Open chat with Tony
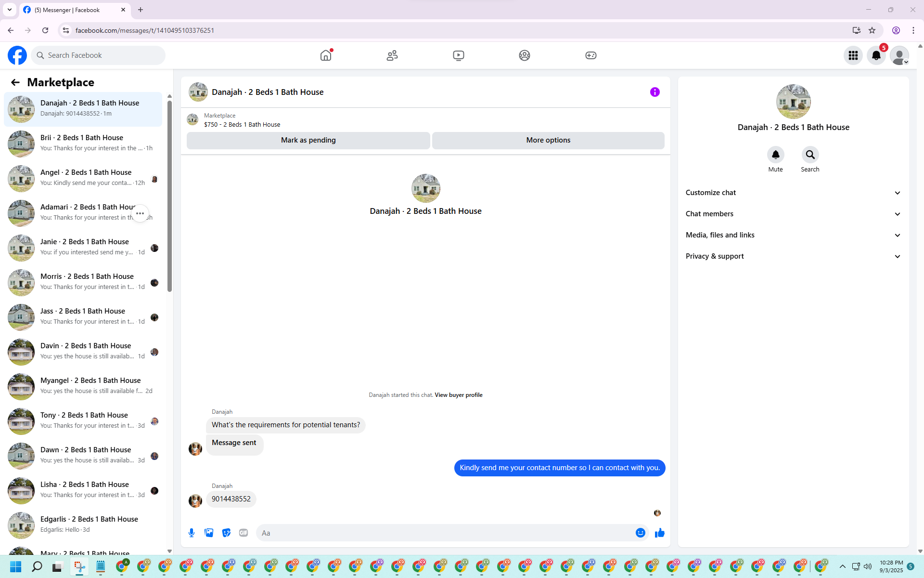924x578 pixels. click(83, 421)
